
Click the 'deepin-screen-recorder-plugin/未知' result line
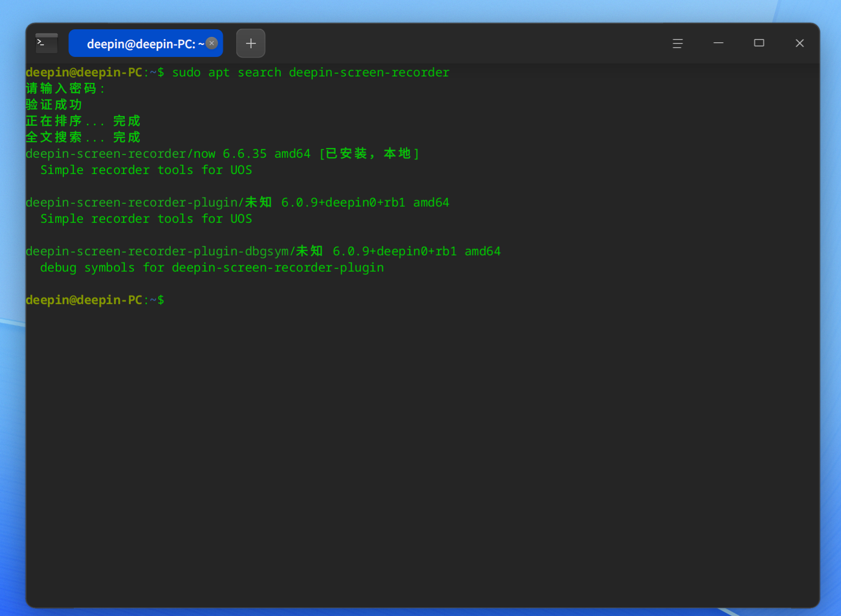pyautogui.click(x=237, y=203)
